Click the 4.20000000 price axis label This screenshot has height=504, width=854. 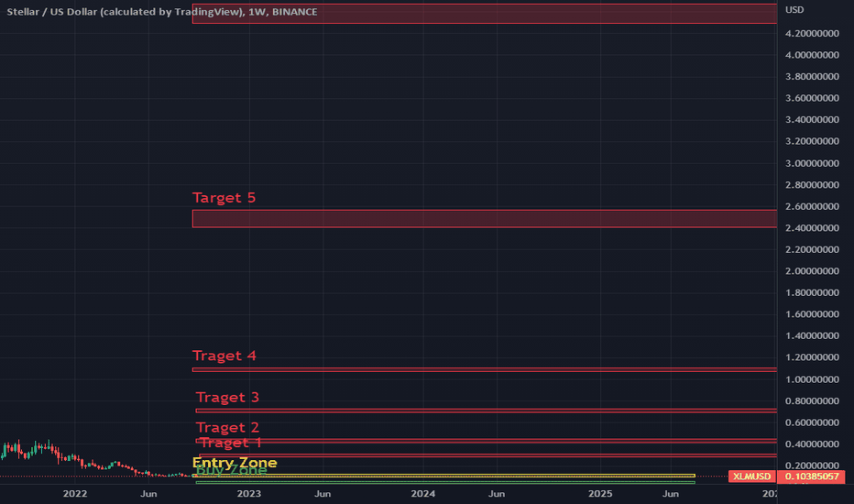click(x=812, y=33)
